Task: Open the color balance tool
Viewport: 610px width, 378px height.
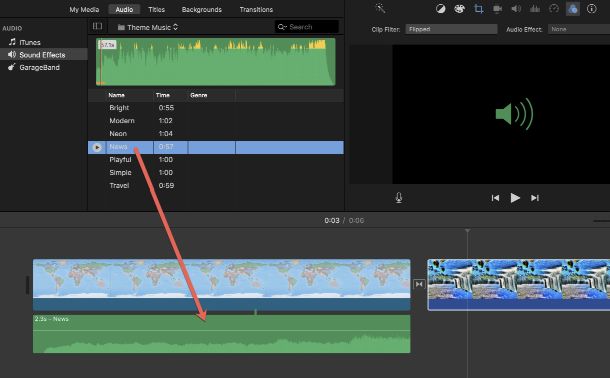Action: [440, 9]
